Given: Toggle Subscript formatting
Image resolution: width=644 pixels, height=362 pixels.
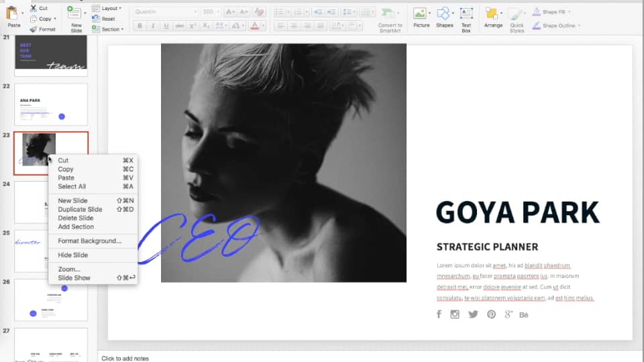Looking at the screenshot, I should [205, 26].
